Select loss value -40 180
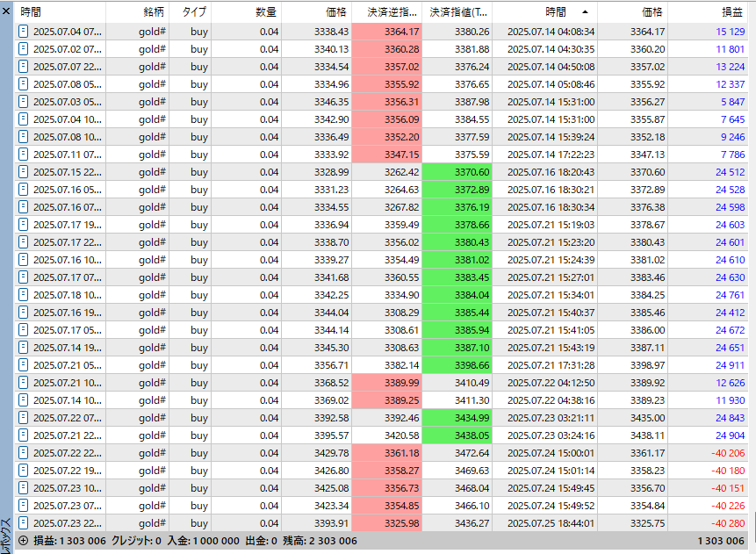The height and width of the screenshot is (554, 756). tap(728, 471)
